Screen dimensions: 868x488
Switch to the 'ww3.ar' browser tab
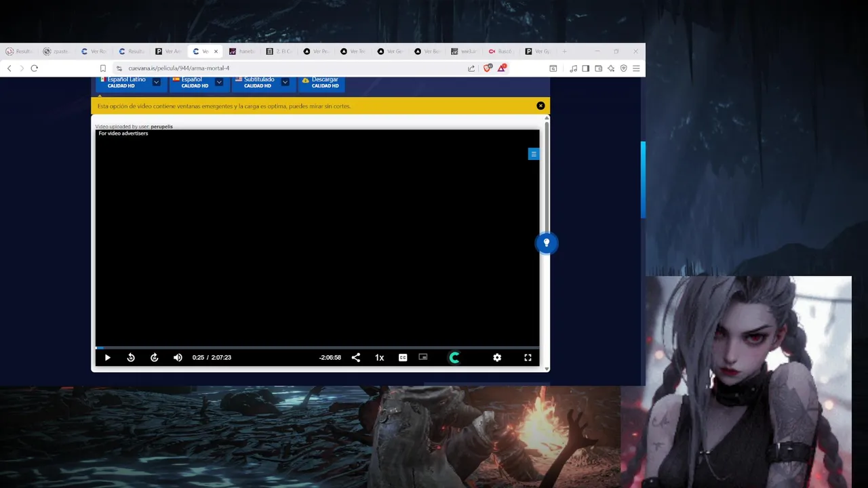[x=464, y=52]
